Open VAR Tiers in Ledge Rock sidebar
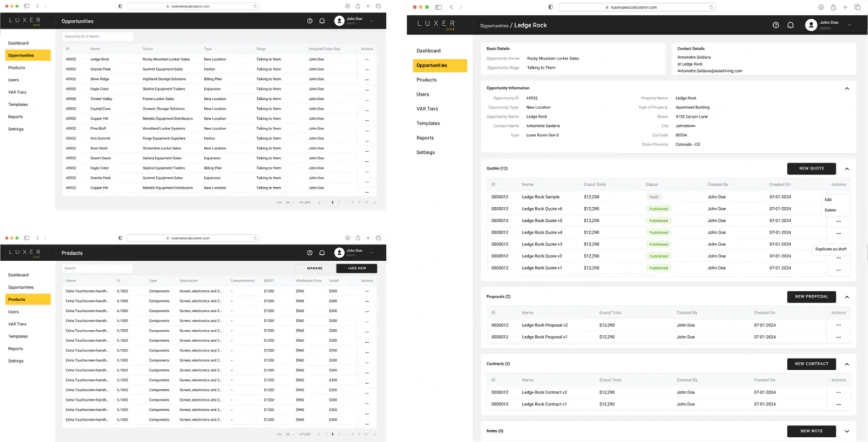 427,108
